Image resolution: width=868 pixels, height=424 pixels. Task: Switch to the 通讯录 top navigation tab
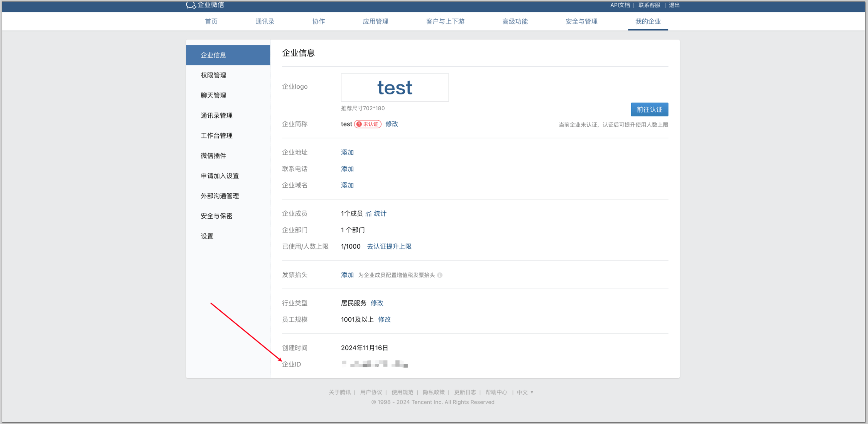click(x=265, y=22)
